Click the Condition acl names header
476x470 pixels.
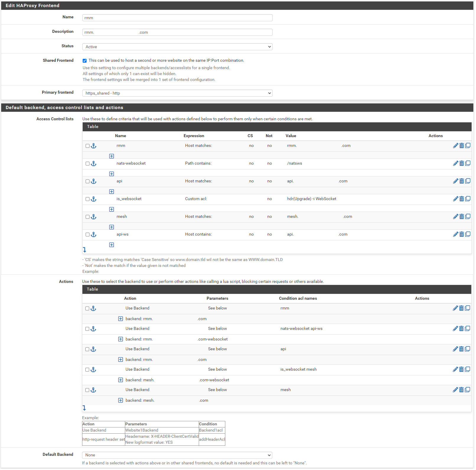click(298, 299)
